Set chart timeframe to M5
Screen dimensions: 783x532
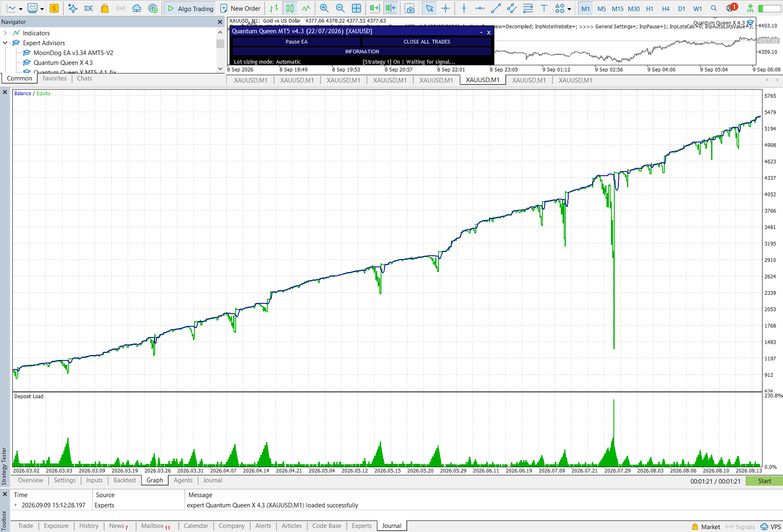point(602,9)
